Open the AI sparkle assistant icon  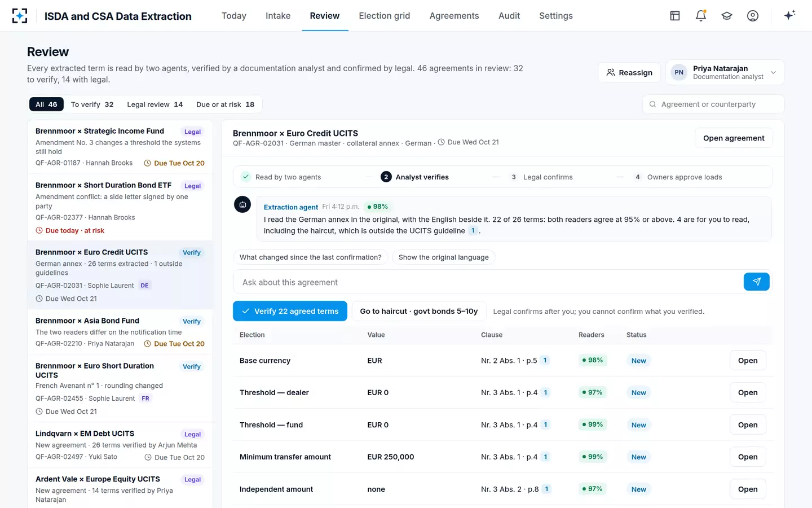(789, 15)
